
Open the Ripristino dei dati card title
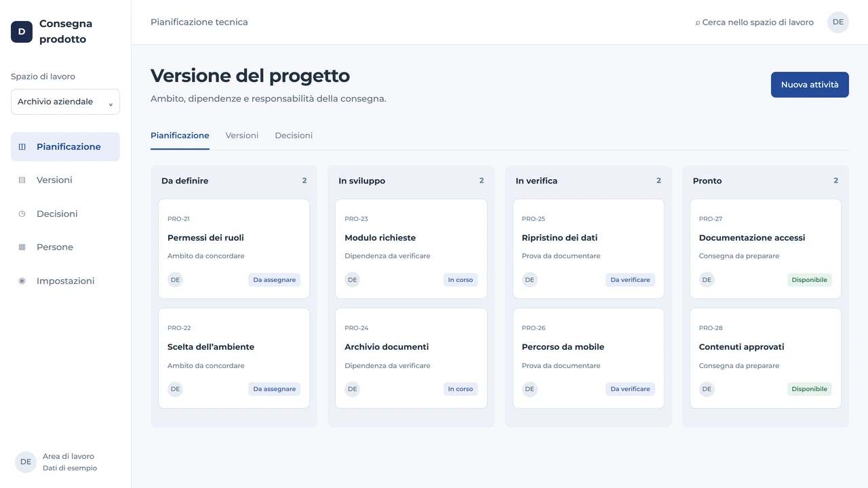tap(559, 238)
